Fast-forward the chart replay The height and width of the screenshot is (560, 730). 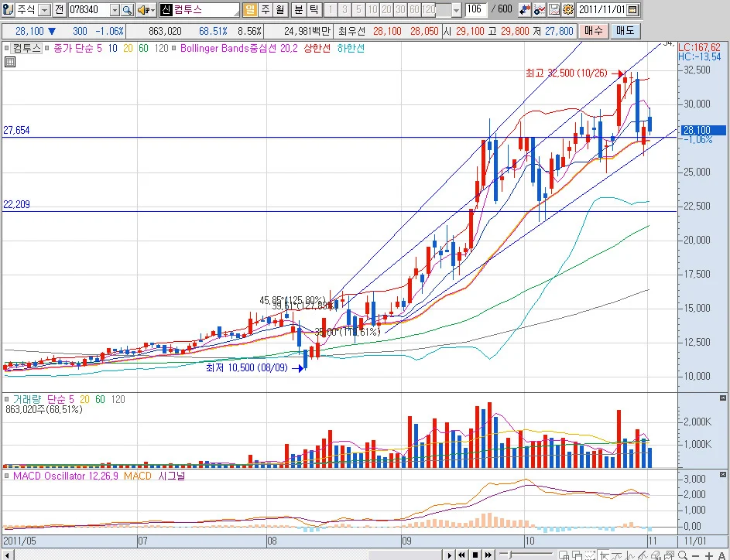488,555
